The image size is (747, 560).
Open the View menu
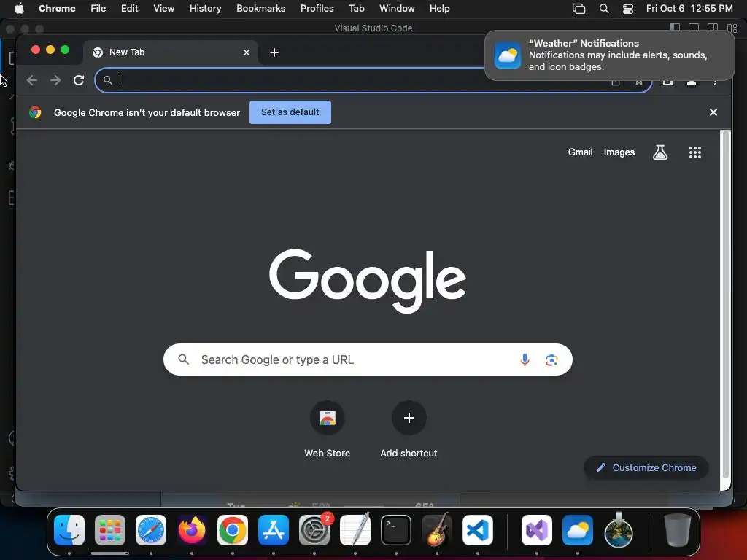[x=163, y=9]
